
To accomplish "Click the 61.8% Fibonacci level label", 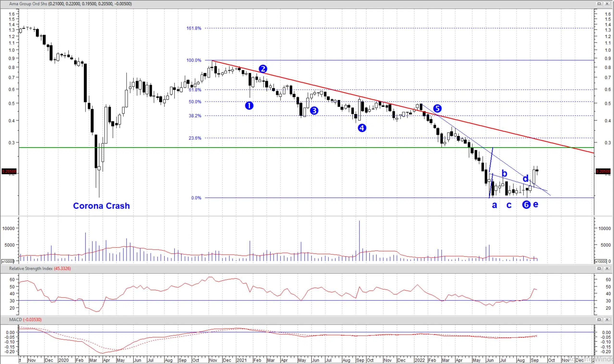I will pos(195,90).
